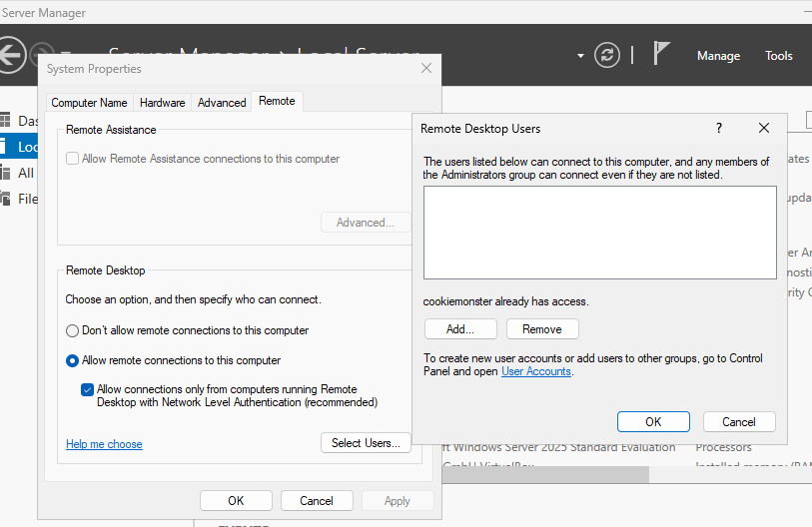Select the Local Server item in sidebar
The width and height of the screenshot is (812, 527).
pos(27,147)
